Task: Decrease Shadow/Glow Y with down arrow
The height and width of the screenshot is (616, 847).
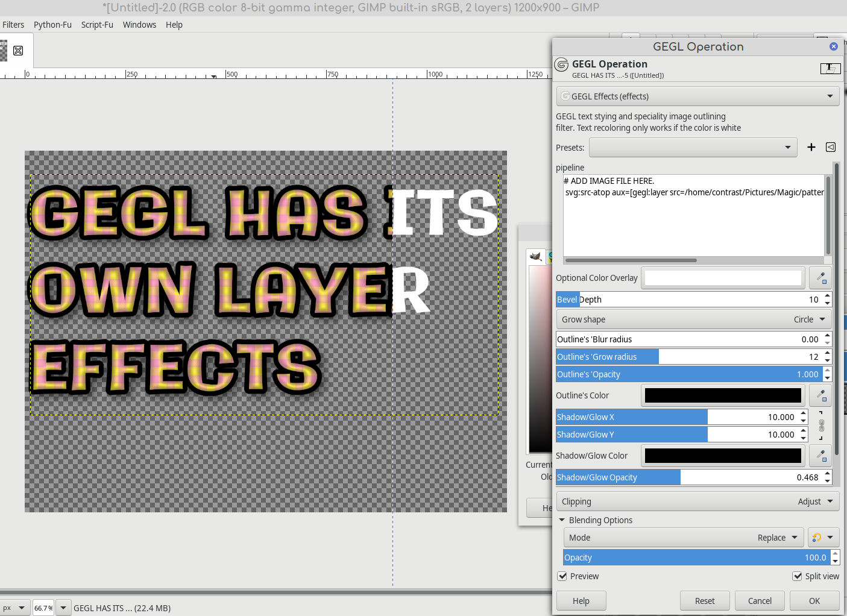Action: (803, 438)
